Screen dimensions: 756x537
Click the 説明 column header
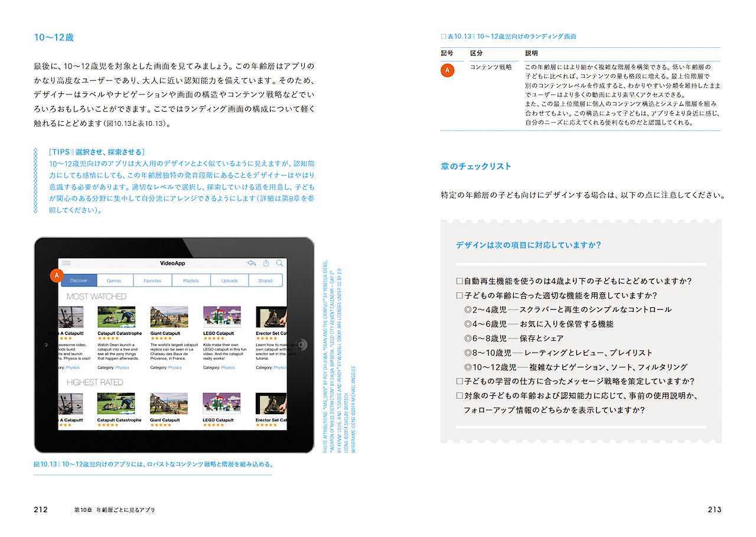(532, 54)
